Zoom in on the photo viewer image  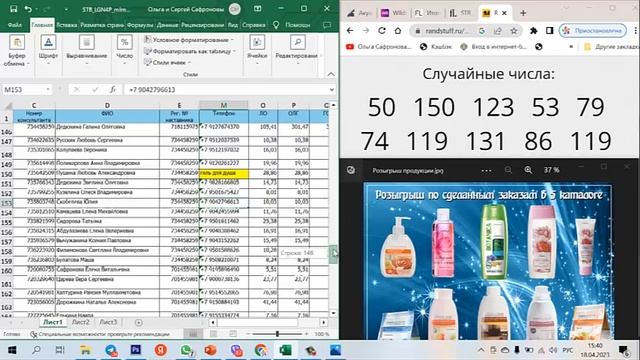[528, 170]
